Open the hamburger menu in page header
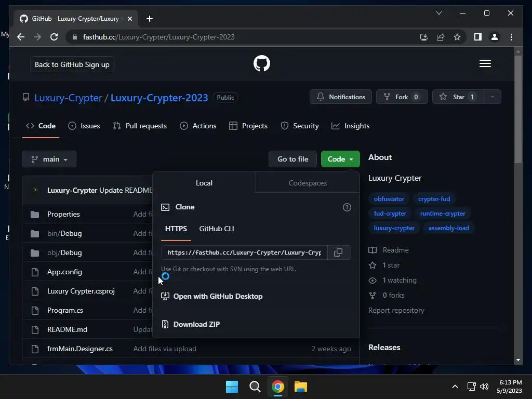Image resolution: width=532 pixels, height=399 pixels. (x=485, y=63)
